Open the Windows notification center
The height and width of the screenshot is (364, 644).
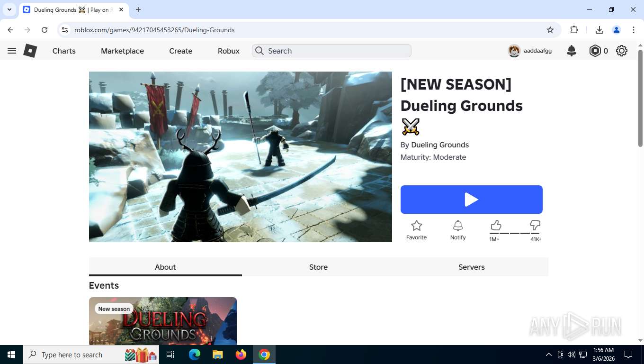628,355
